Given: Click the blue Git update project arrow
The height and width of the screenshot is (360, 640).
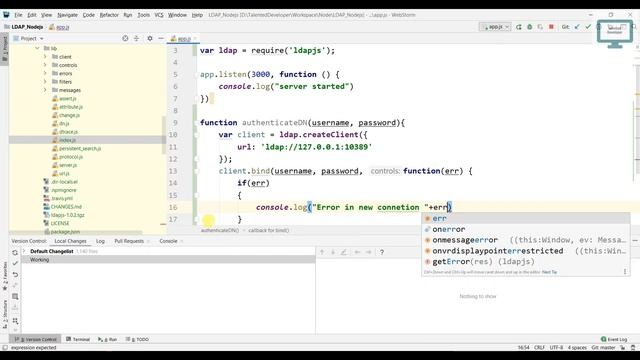Looking at the screenshot, I should (x=577, y=27).
